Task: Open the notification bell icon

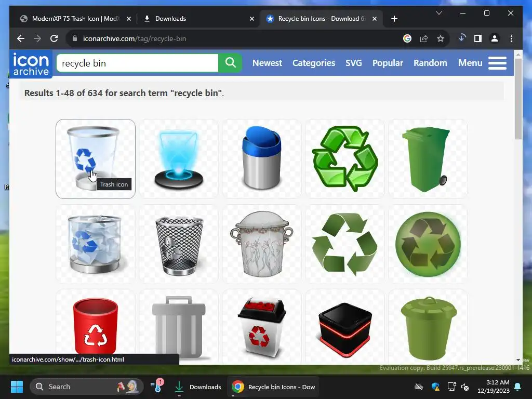Action: tap(518, 387)
